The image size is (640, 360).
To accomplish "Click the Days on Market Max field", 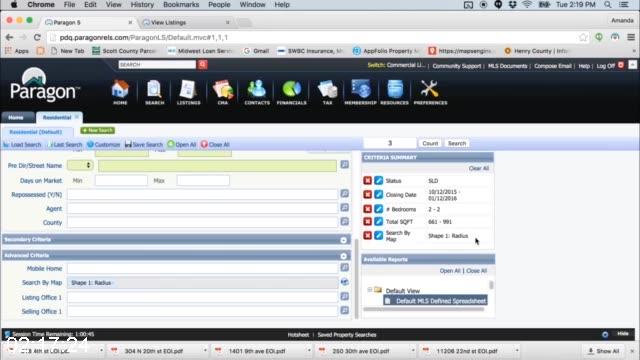I will (203, 180).
